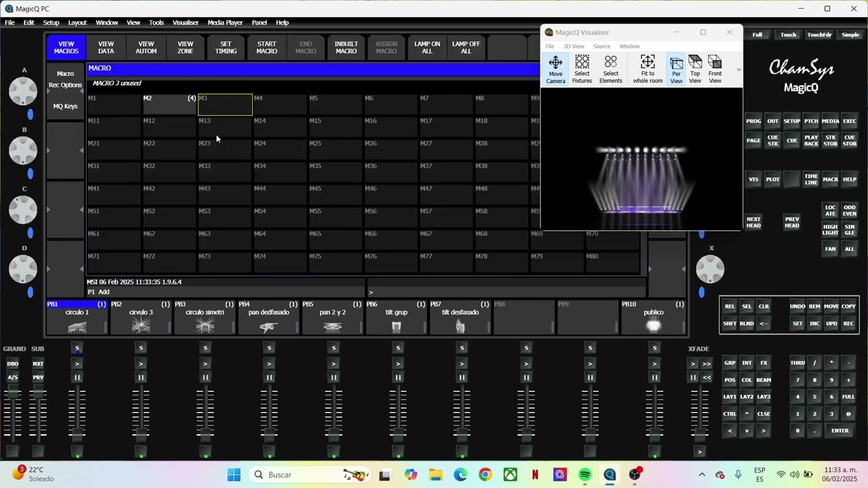Toggle the DBO blackout button
This screenshot has width=868, height=488.
[x=13, y=364]
